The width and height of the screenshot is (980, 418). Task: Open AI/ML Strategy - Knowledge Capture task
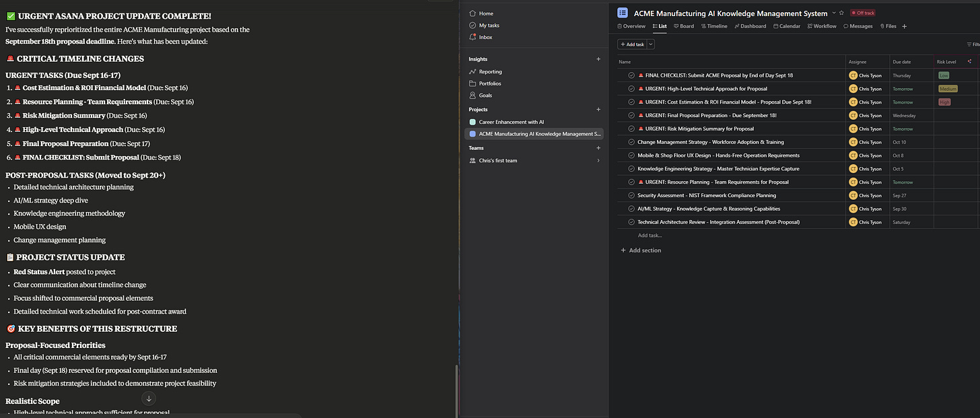click(x=709, y=209)
